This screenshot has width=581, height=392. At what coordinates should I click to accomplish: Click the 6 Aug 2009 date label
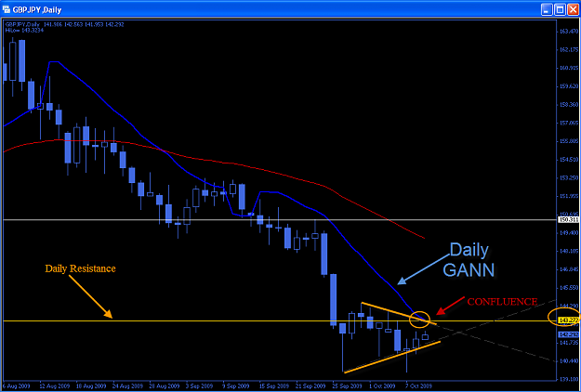[16, 385]
